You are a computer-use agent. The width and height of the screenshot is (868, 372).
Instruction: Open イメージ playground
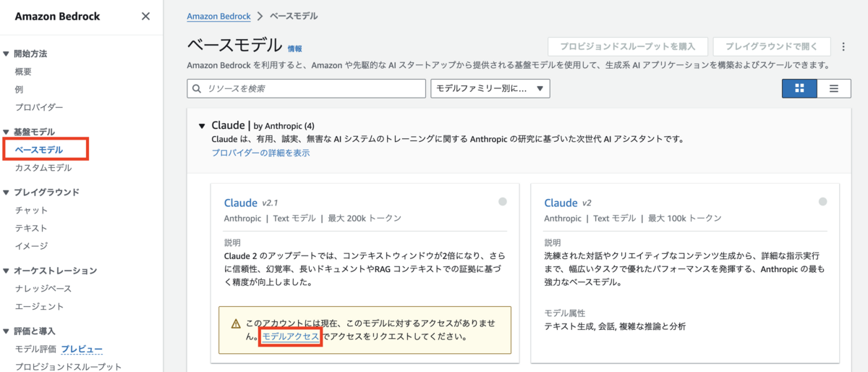click(x=31, y=246)
